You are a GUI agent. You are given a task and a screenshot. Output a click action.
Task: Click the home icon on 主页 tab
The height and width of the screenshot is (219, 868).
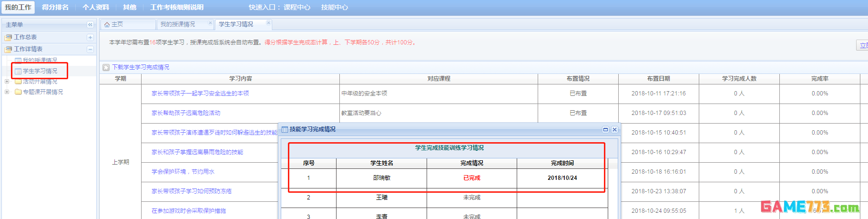(107, 24)
